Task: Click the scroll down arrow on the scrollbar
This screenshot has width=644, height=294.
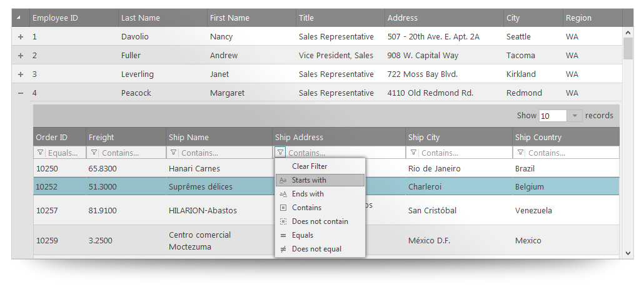Action: (x=628, y=253)
